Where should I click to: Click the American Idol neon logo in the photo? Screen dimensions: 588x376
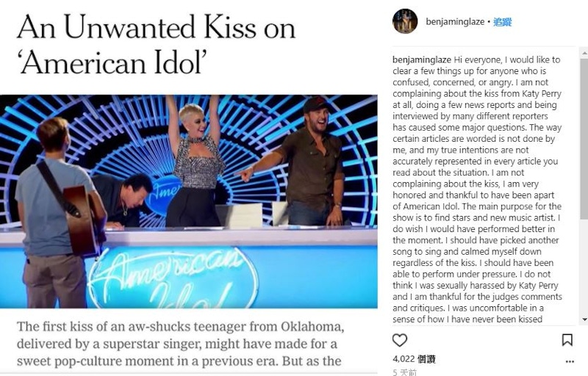click(x=173, y=277)
